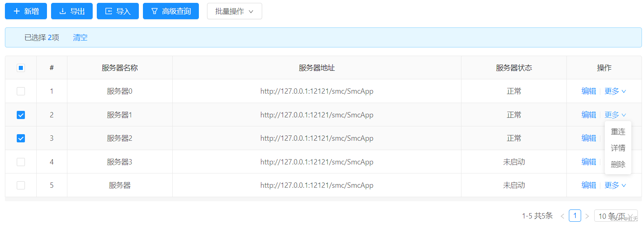Open 高级查询 advanced query
The image size is (644, 225).
click(x=171, y=11)
